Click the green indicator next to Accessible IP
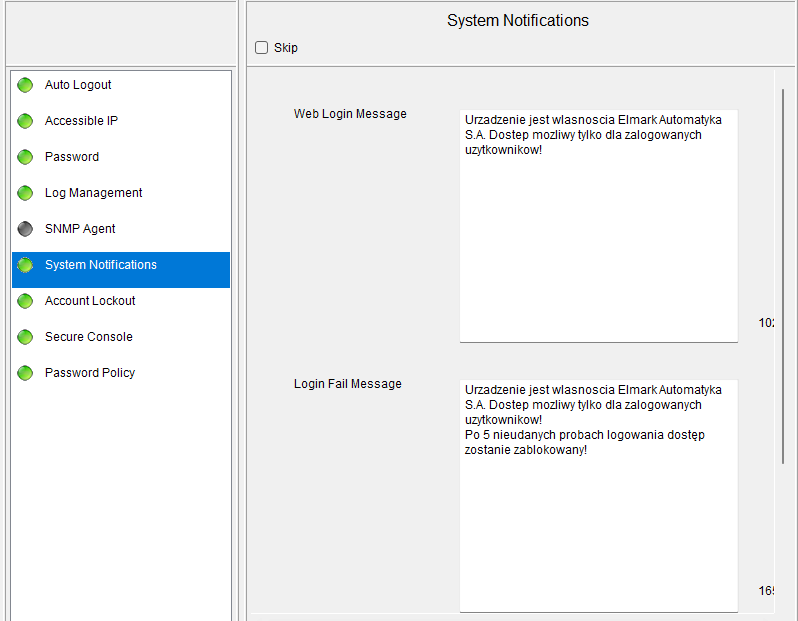This screenshot has width=798, height=621. (x=25, y=121)
